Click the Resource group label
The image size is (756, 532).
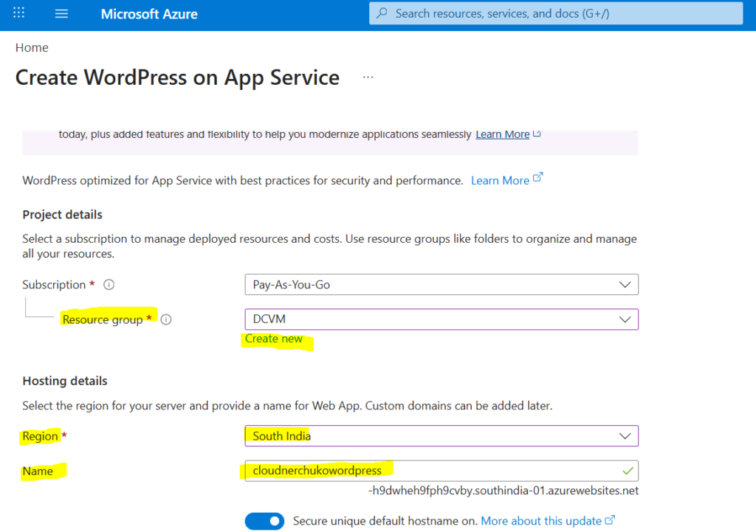tap(103, 319)
